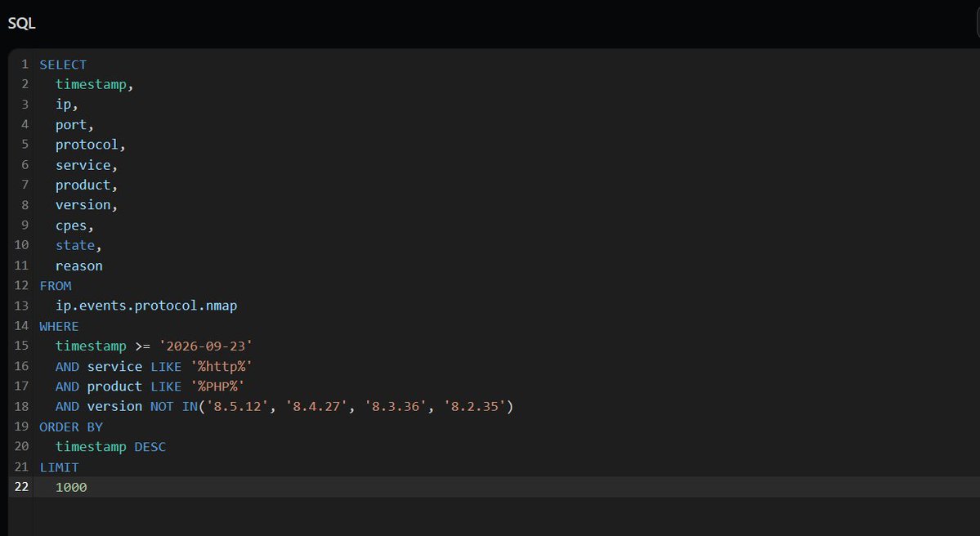Click the 'timestamp,' column on line 2
This screenshot has height=536, width=980.
[94, 84]
